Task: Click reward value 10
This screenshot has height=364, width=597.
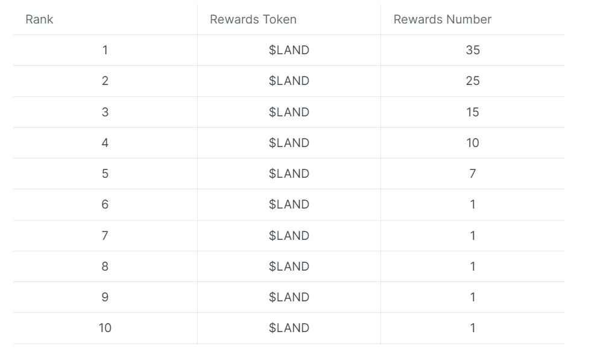Action: point(473,143)
